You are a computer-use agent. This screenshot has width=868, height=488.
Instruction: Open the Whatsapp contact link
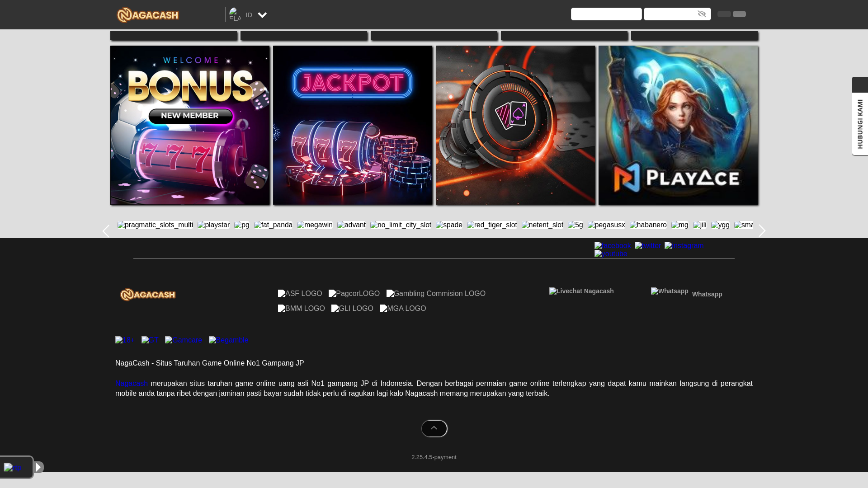click(687, 293)
